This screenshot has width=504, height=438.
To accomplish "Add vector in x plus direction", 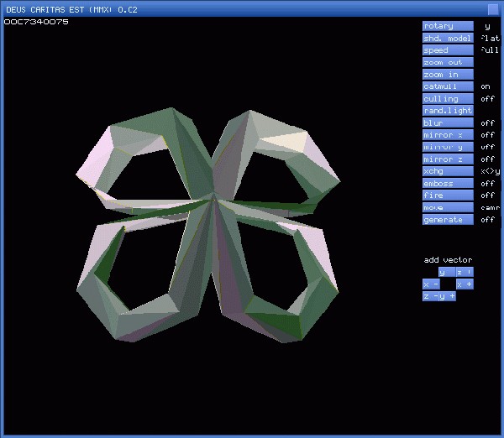I will (x=465, y=284).
